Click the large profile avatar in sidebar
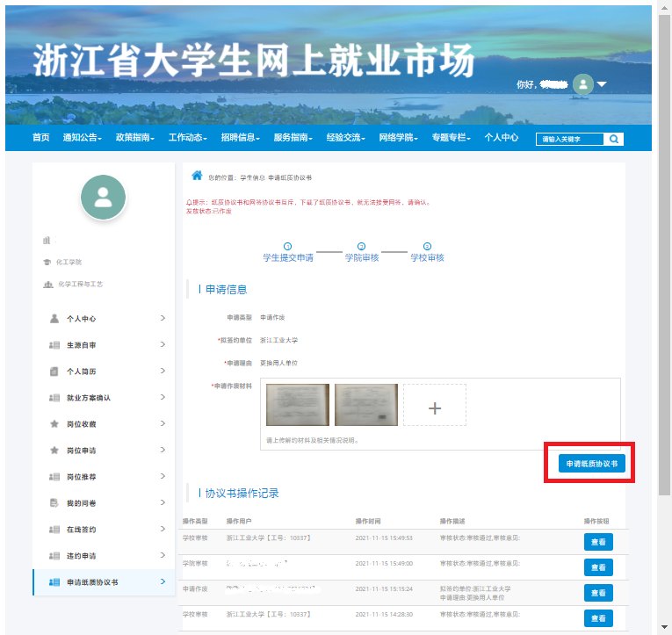Image resolution: width=672 pixels, height=635 pixels. 103,197
